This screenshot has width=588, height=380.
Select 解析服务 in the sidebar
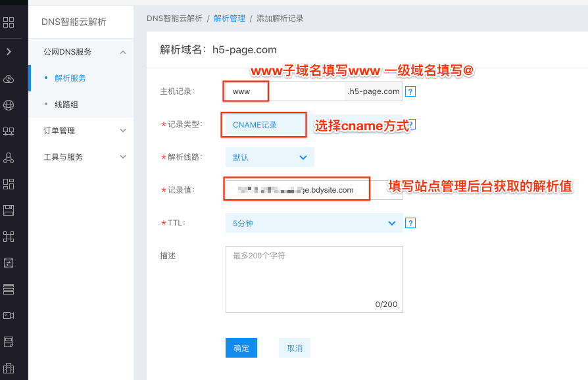click(x=70, y=78)
